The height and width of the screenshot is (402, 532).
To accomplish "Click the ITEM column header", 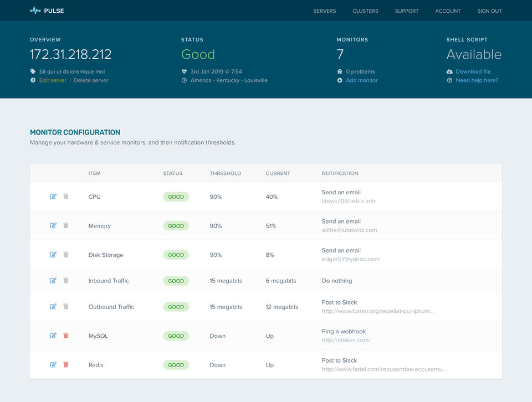I will click(x=94, y=173).
